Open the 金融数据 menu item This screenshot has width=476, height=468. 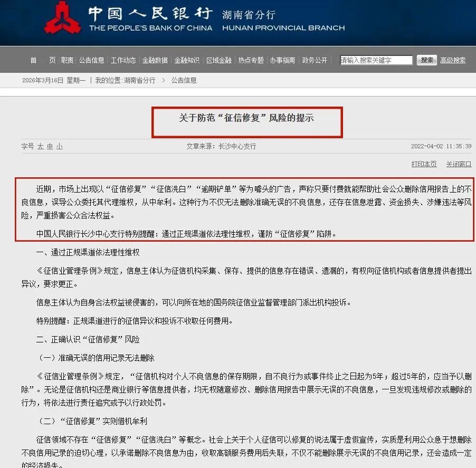coord(155,60)
